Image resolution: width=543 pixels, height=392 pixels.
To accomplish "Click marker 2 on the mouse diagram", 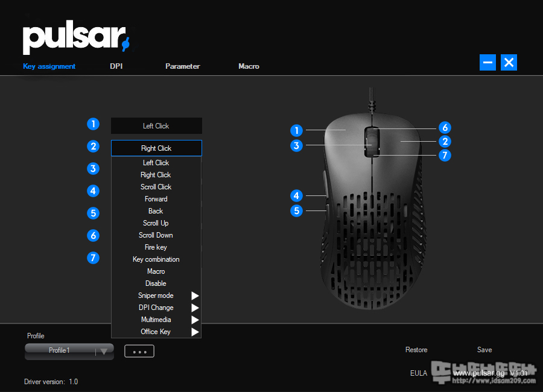I will click(445, 141).
